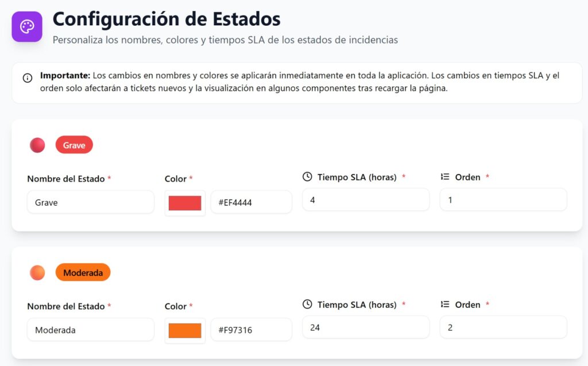Click the red Grave preview badge

click(x=74, y=145)
